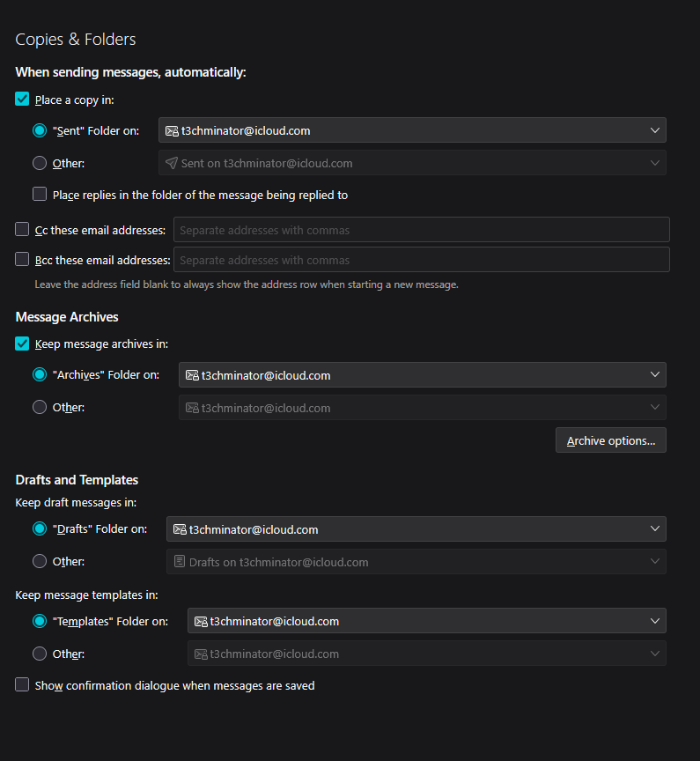
Task: Click the Cc addresses text field
Action: pos(422,230)
